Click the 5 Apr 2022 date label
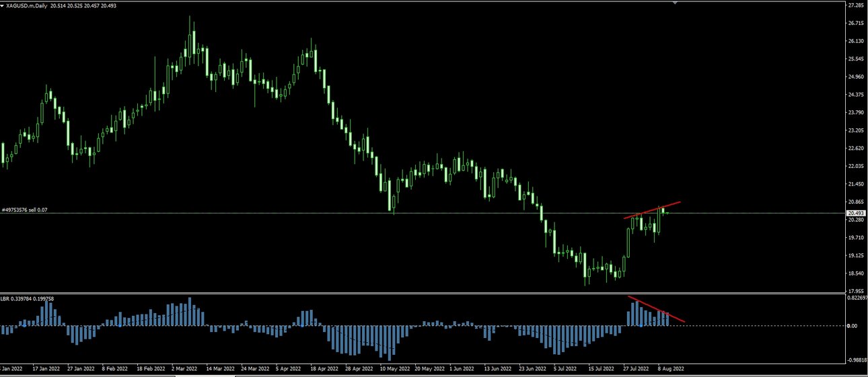This screenshot has height=377, width=868. pos(288,369)
